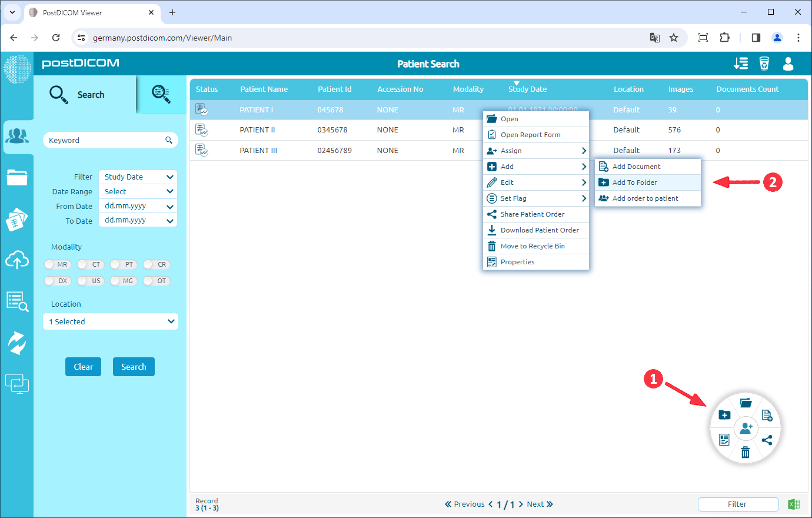Enable the CT modality filter
Screen dimensions: 812x518
click(90, 264)
